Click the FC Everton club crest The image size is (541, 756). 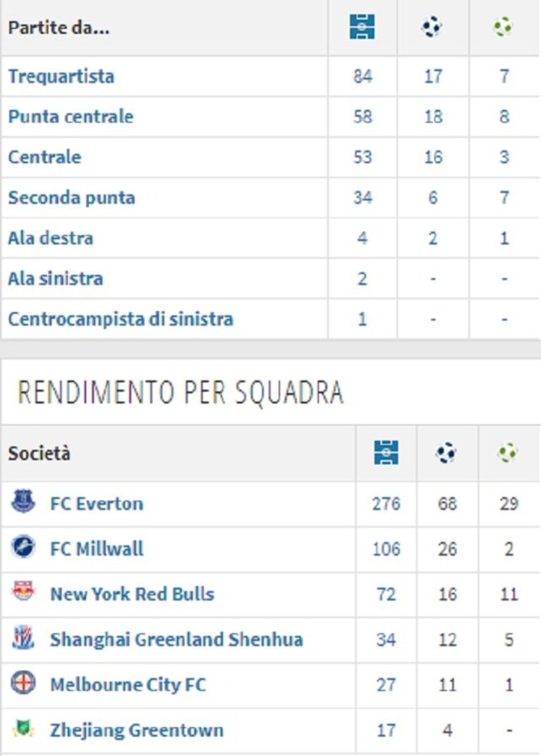click(23, 501)
